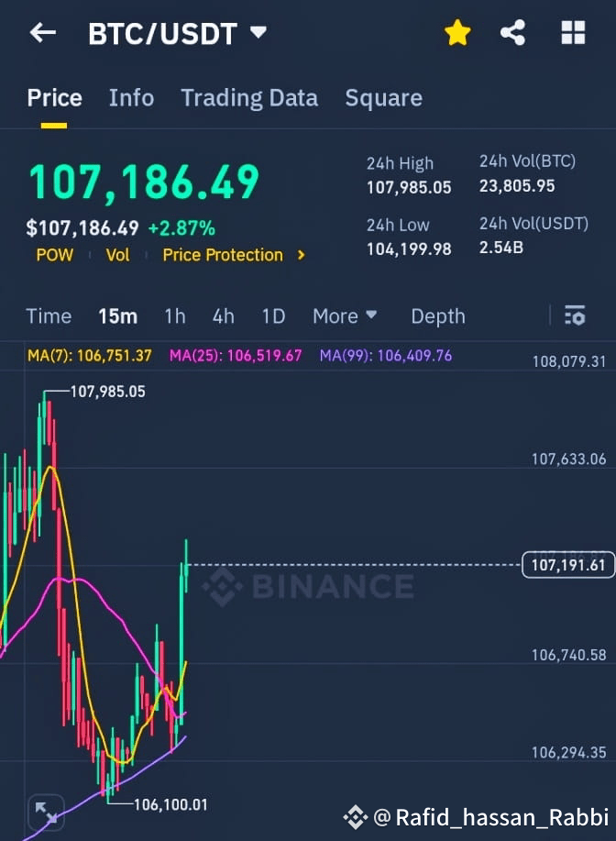Viewport: 616px width, 841px height.
Task: Tap the 107,633.06 axis label
Action: [x=569, y=459]
